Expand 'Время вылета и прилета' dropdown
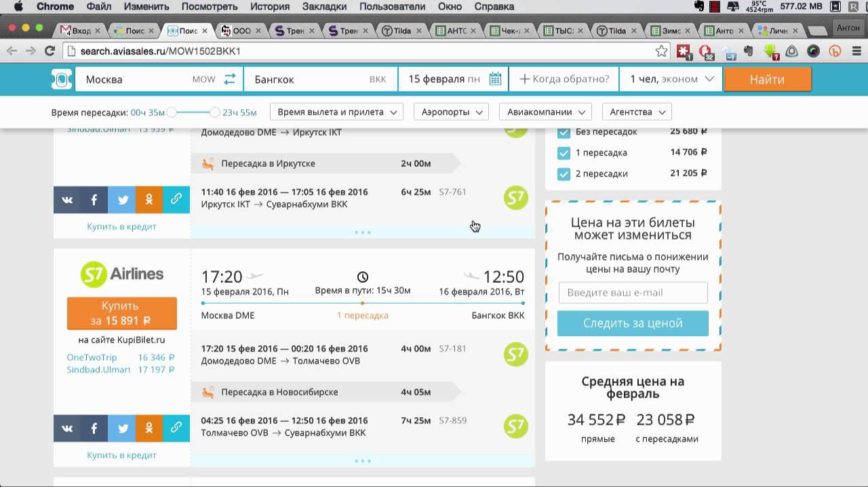The width and height of the screenshot is (868, 487). [336, 112]
